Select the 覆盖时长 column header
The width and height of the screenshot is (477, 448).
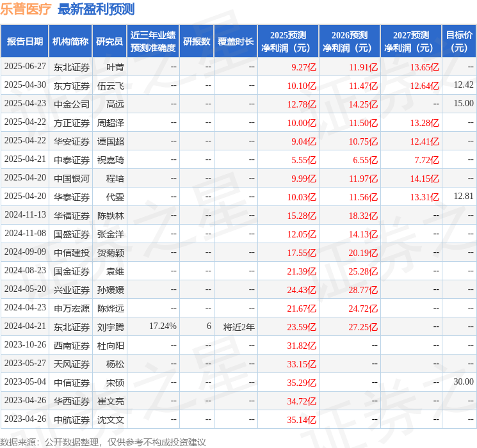tap(236, 42)
